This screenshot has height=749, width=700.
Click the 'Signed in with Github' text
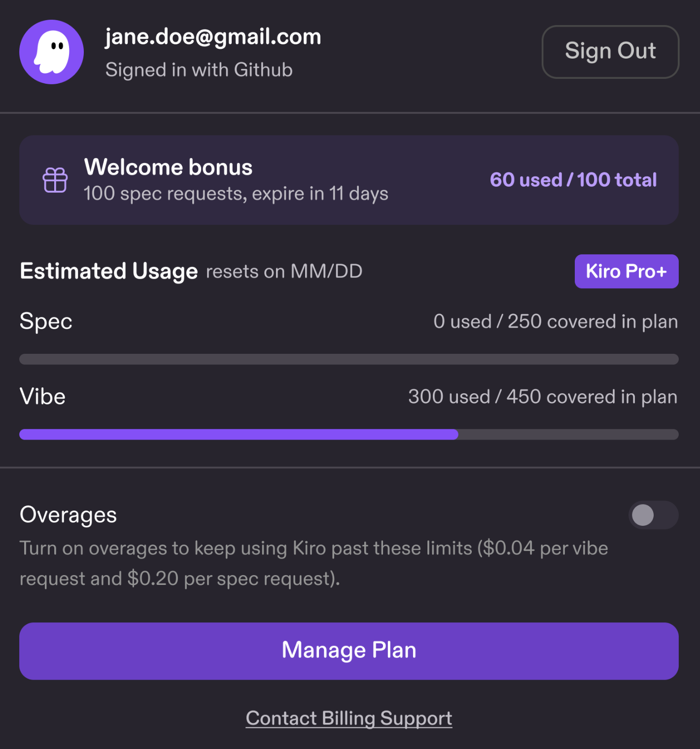pyautogui.click(x=199, y=70)
